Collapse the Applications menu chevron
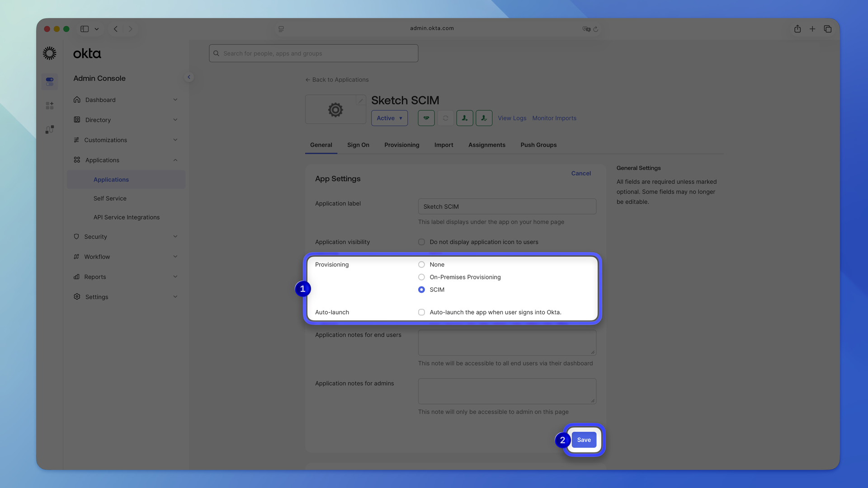 click(175, 160)
